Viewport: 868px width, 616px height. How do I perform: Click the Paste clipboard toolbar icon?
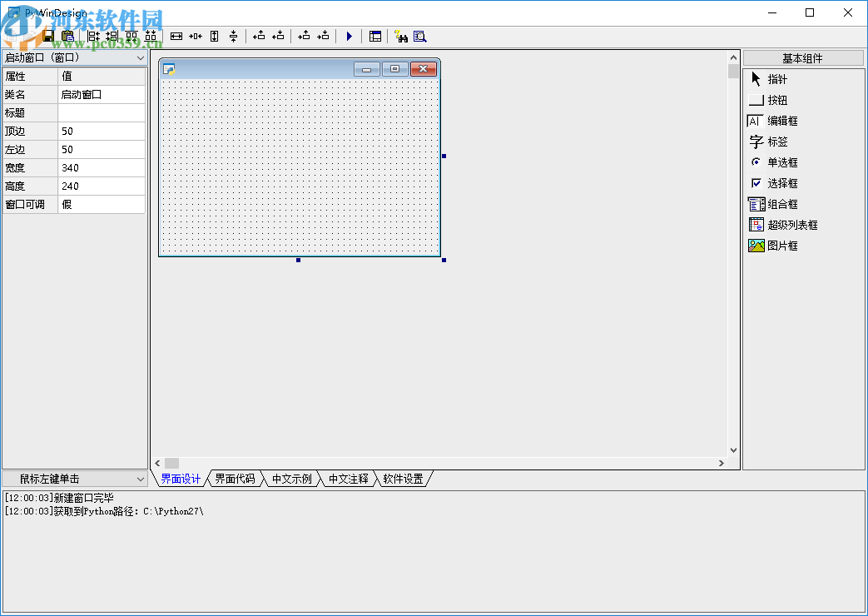pyautogui.click(x=67, y=36)
